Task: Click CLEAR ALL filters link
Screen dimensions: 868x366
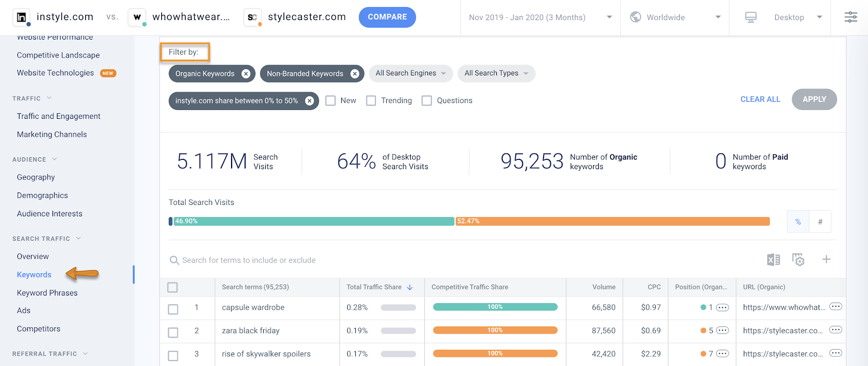Action: [x=760, y=99]
